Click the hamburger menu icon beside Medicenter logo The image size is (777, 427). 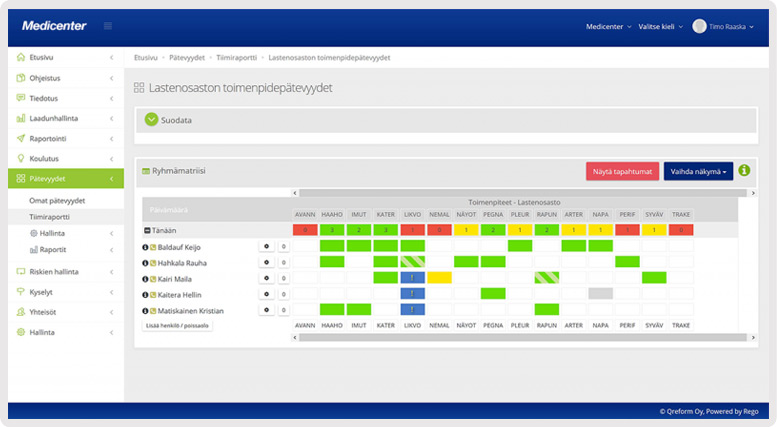click(x=108, y=26)
